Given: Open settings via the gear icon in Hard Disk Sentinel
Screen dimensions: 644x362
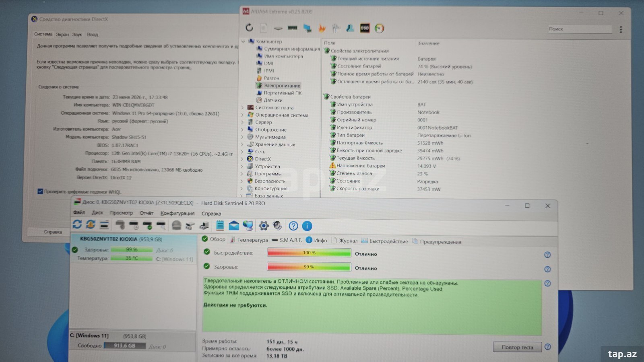Looking at the screenshot, I should [263, 226].
